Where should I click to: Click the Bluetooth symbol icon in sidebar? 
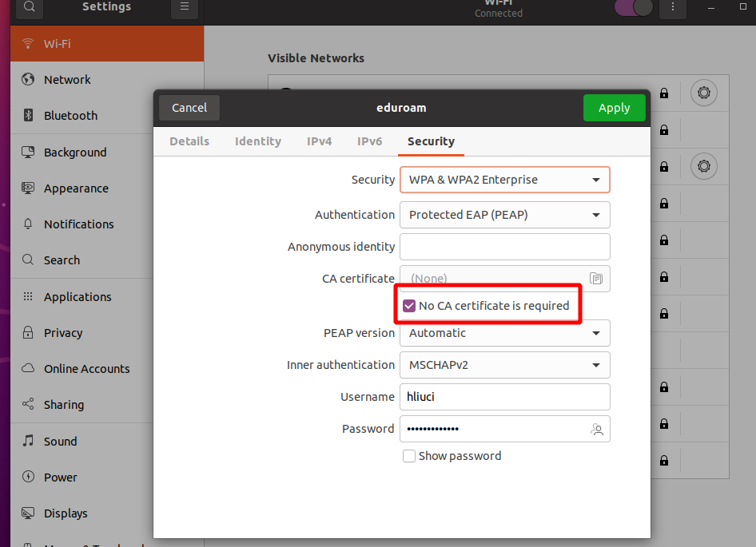coord(29,115)
